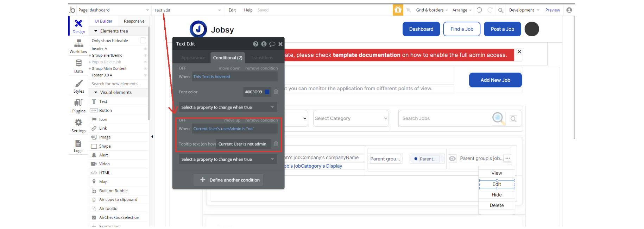Toggle OFF switch on userAdmin condition
The height and width of the screenshot is (229, 644).
pos(182,120)
